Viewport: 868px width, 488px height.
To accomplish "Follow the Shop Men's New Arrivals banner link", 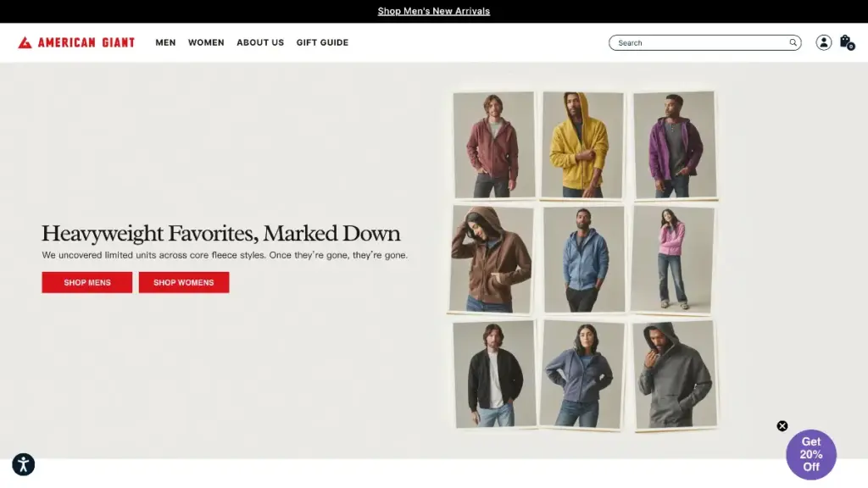I will tap(433, 11).
